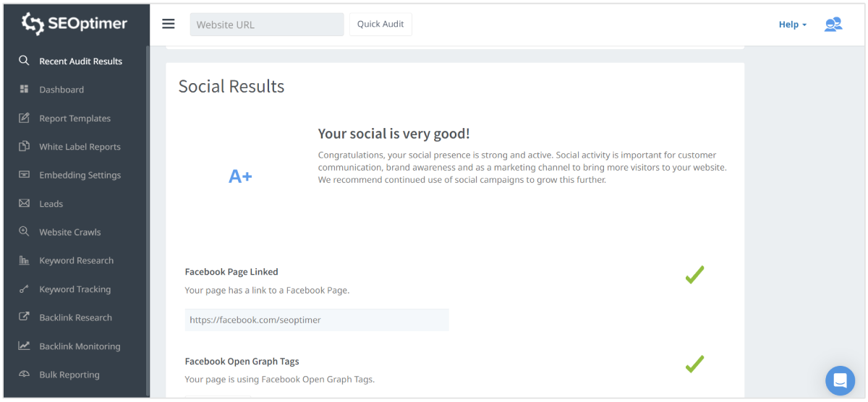The width and height of the screenshot is (868, 402).
Task: Expand the Help dropdown
Action: pyautogui.click(x=793, y=25)
